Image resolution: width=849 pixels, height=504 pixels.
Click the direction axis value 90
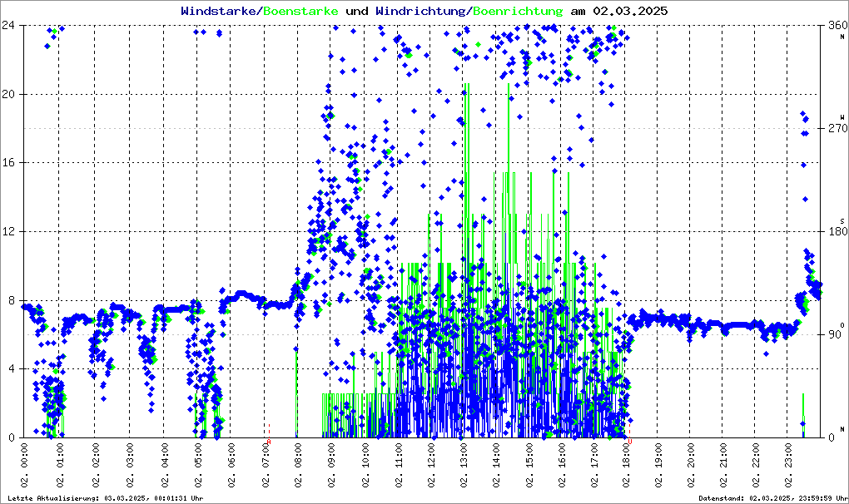pos(835,334)
